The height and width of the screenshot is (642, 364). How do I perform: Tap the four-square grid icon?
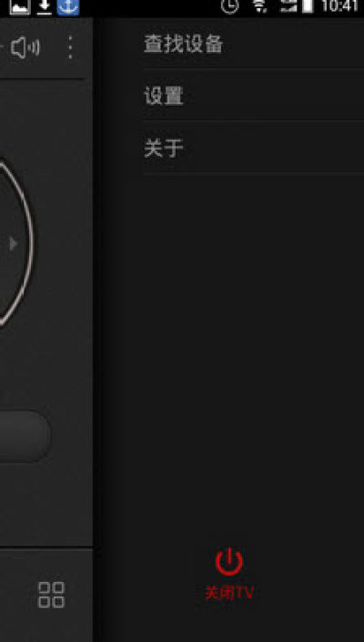51,595
